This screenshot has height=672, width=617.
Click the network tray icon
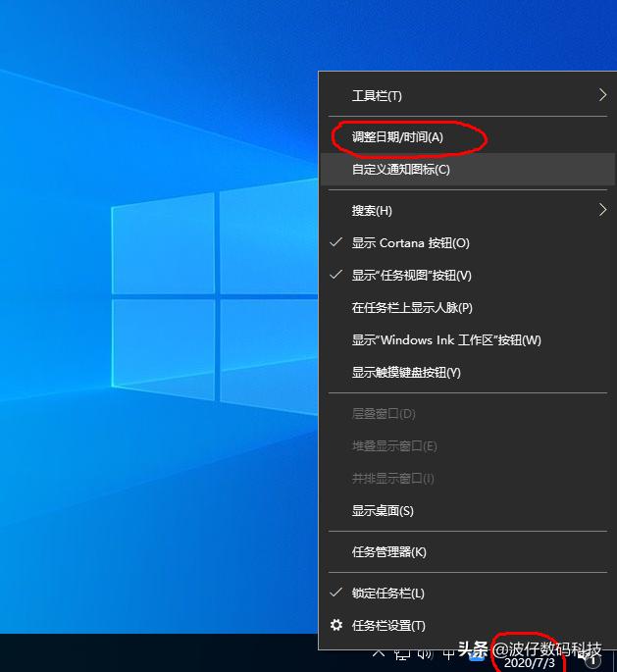(x=402, y=654)
